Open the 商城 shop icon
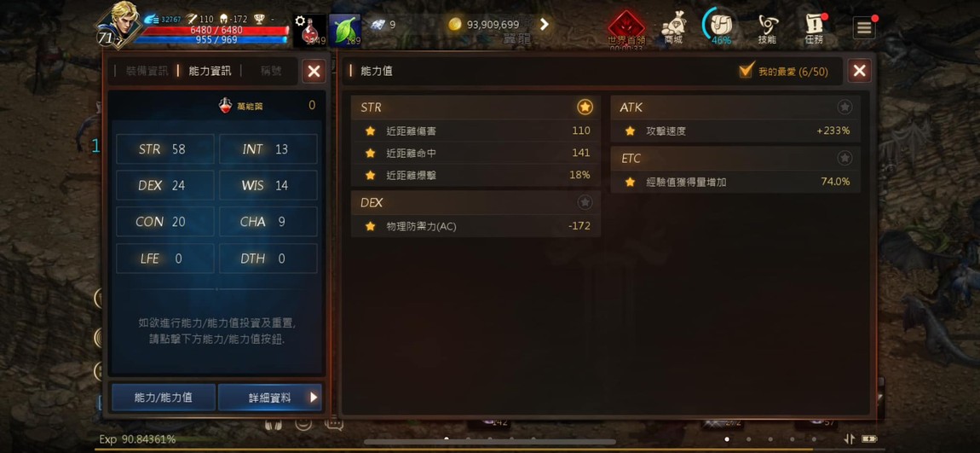 (x=673, y=28)
